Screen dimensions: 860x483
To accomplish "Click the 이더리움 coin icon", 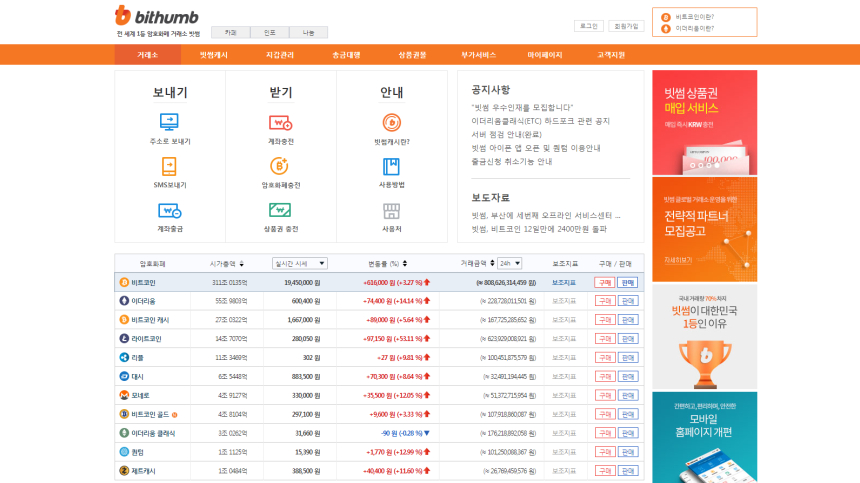I will (x=124, y=301).
